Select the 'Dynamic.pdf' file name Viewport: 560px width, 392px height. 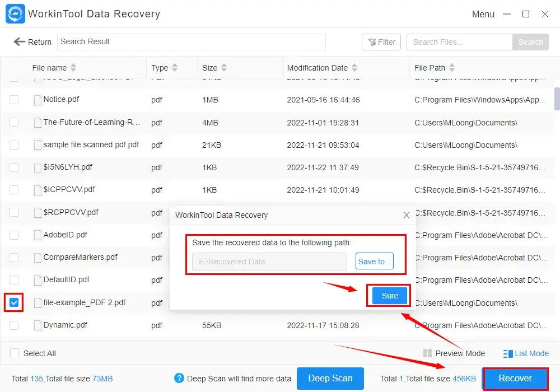66,325
